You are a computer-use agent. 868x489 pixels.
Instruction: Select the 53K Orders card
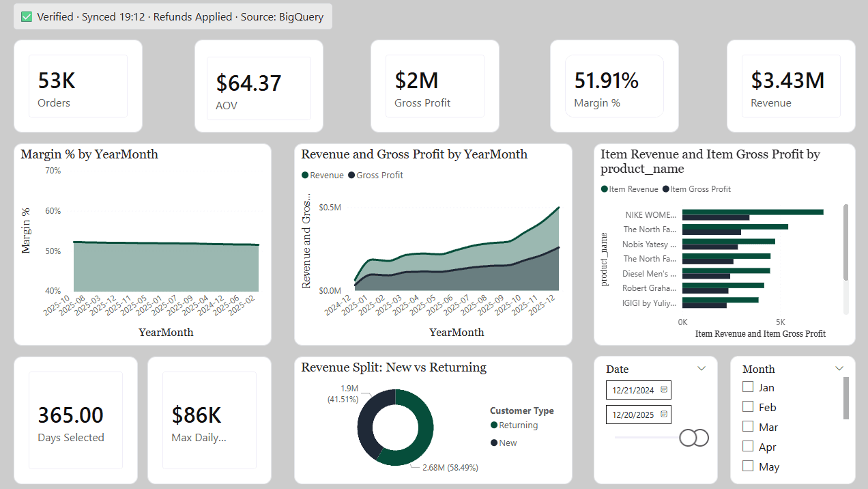pos(78,86)
